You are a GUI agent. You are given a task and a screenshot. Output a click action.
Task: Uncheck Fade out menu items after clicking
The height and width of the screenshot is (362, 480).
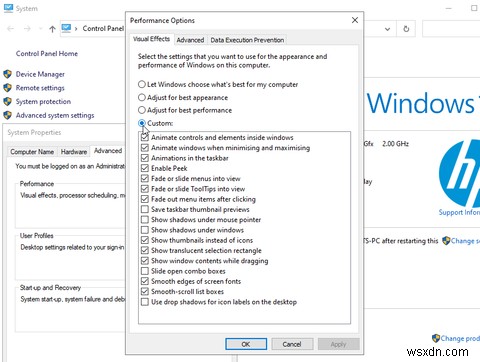(x=145, y=199)
